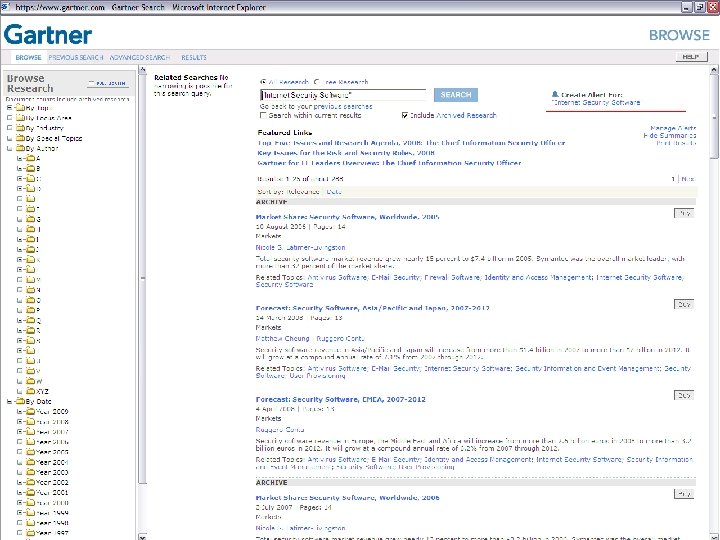Viewport: 720px width, 540px height.
Task: Open author link Matthew Cheung
Action: pos(282,338)
